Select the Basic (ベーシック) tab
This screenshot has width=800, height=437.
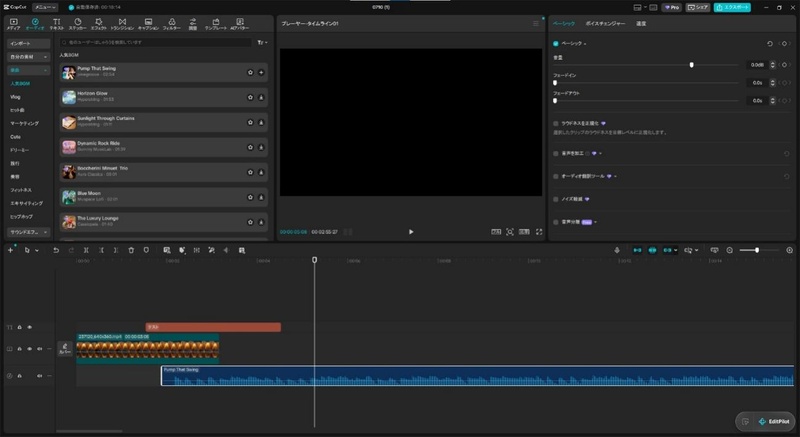pyautogui.click(x=564, y=24)
